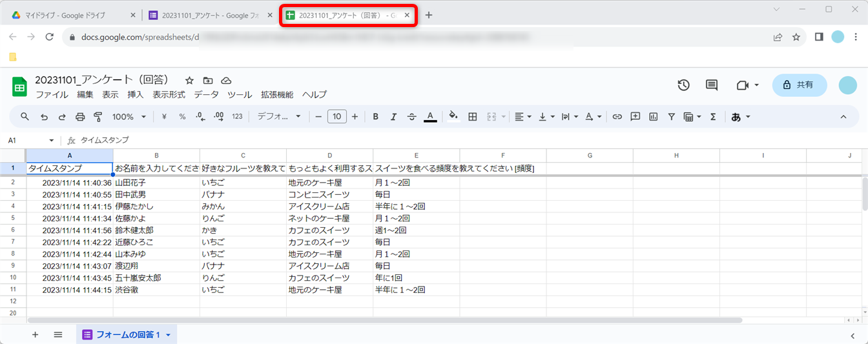Toggle italic text formatting
The width and height of the screenshot is (868, 344).
(x=393, y=117)
